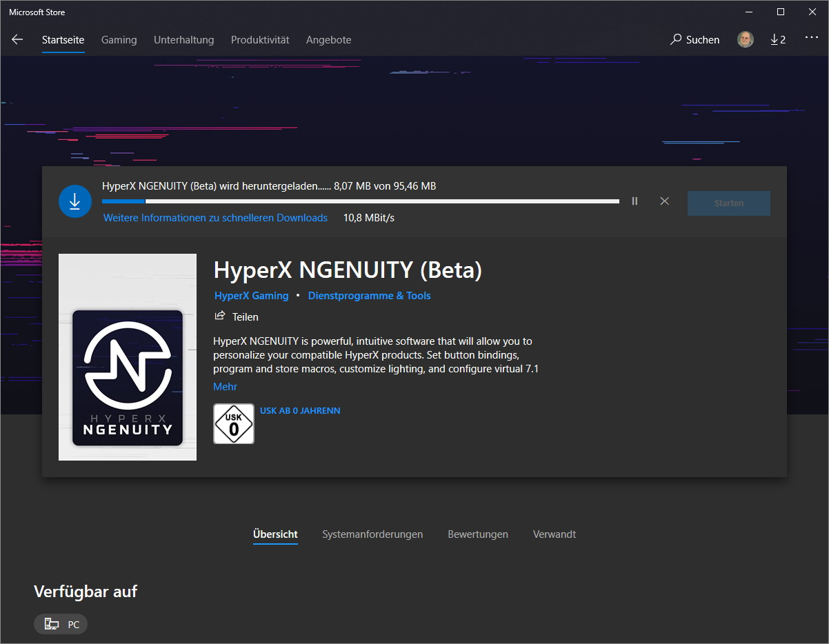Screen dimensions: 829x644
Task: Click the download status text line
Action: pyautogui.click(x=269, y=186)
